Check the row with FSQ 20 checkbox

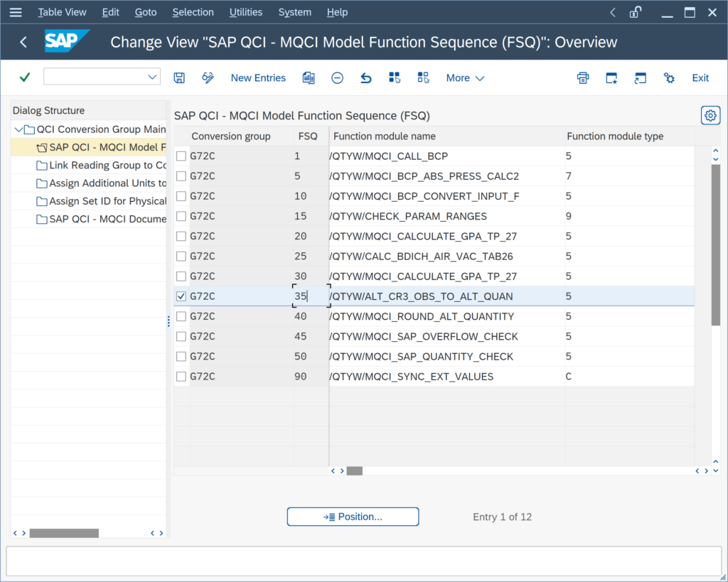(x=181, y=236)
